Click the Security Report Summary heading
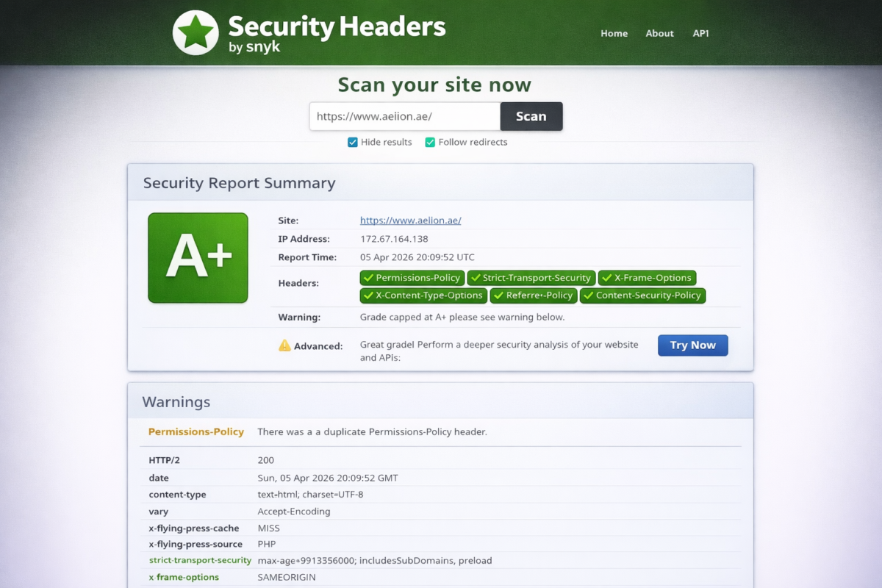Image resolution: width=882 pixels, height=588 pixels. 239,183
